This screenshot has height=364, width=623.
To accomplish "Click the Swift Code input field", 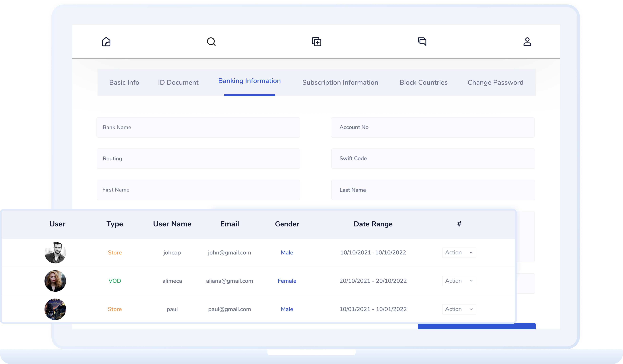I will [x=433, y=159].
